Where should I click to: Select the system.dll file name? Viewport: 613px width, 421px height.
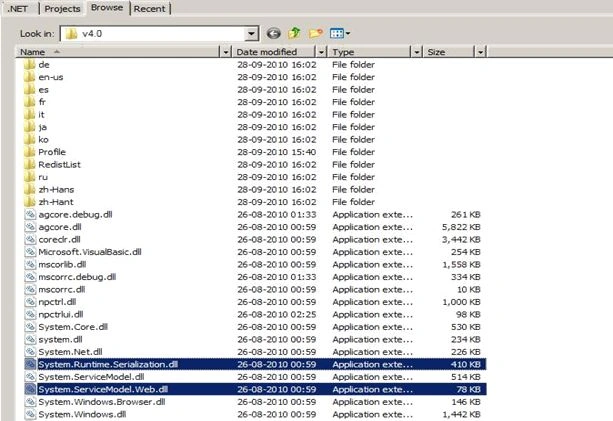point(60,340)
